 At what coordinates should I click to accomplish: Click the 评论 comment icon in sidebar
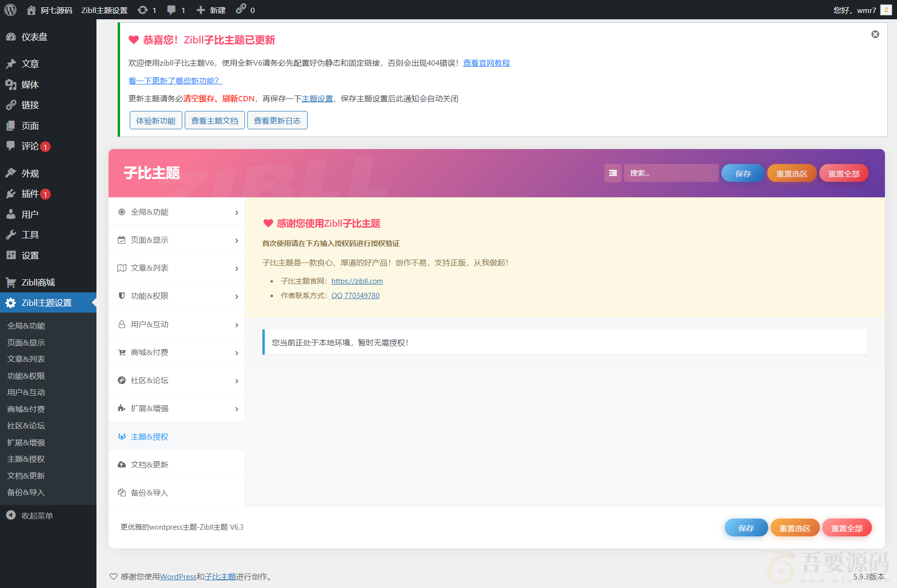[11, 146]
